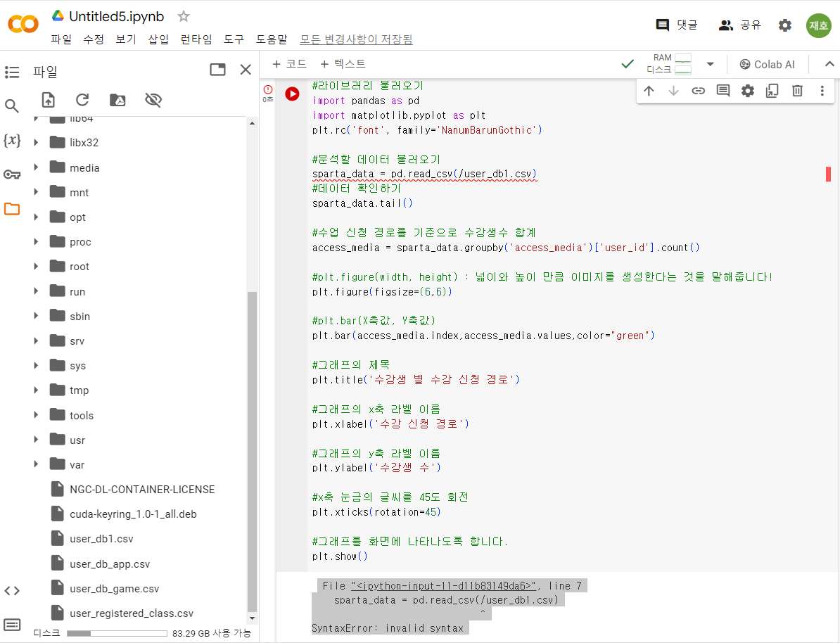Open the variables {x} panel
Screen dimensions: 840x643
pyautogui.click(x=12, y=141)
